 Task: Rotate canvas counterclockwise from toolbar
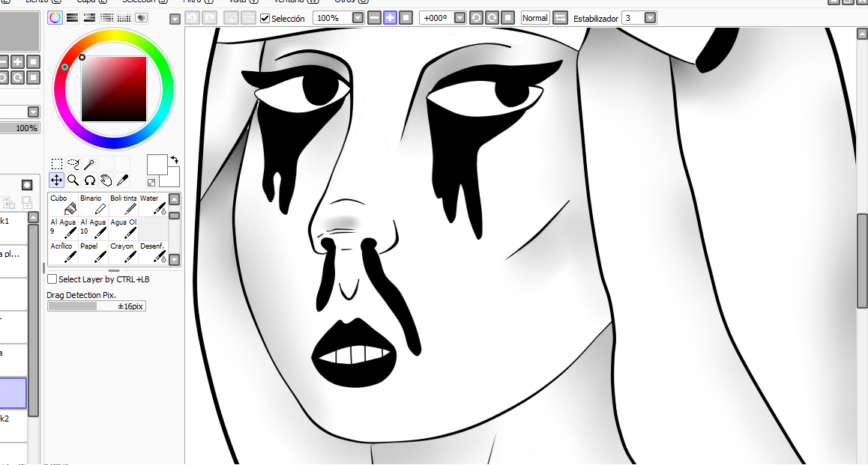pos(475,18)
